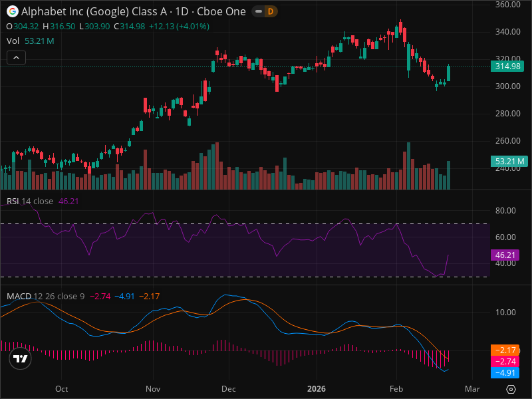The width and height of the screenshot is (532, 399).
Task: Click the orange D delayed-data badge
Action: pos(271,11)
